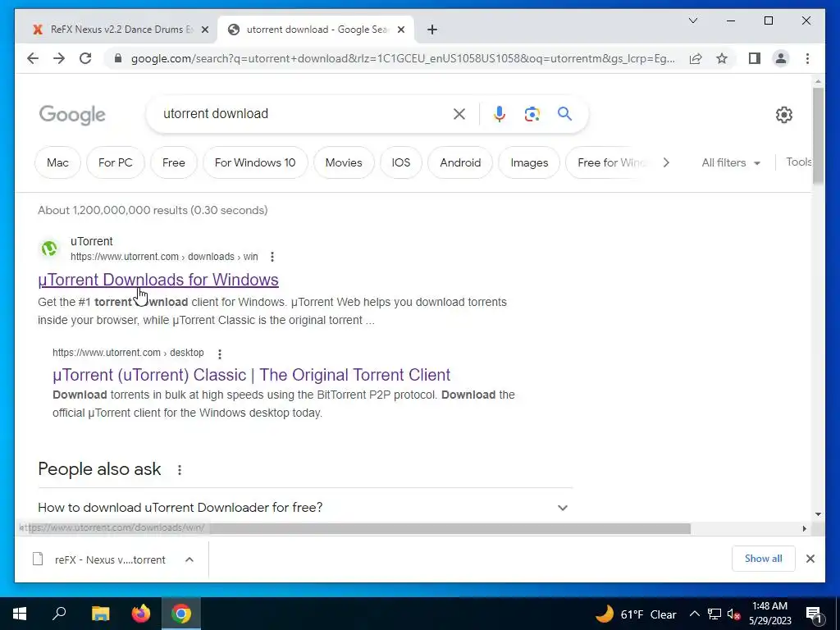Image resolution: width=840 pixels, height=630 pixels.
Task: Select the For Windows 10 chip
Action: pos(255,162)
